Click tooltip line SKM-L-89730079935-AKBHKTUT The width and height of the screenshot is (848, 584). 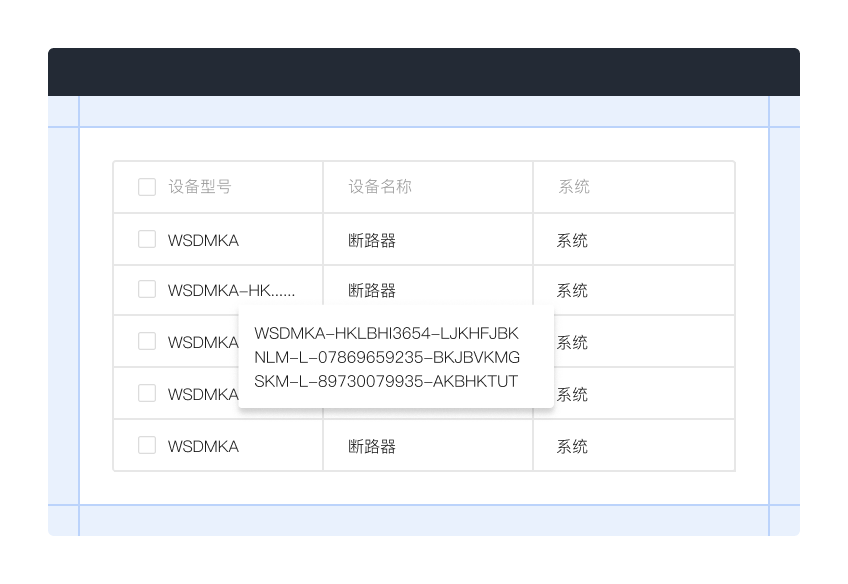coord(386,381)
